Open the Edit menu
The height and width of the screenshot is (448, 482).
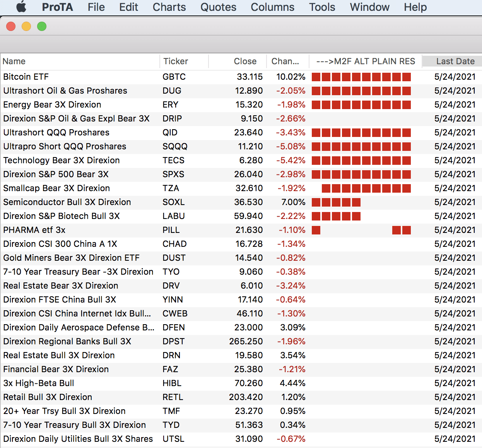[128, 7]
